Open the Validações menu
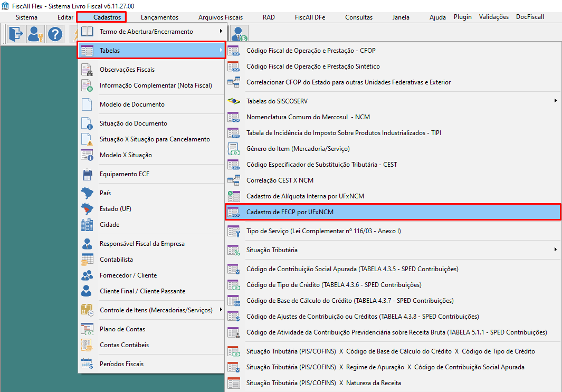 [494, 17]
